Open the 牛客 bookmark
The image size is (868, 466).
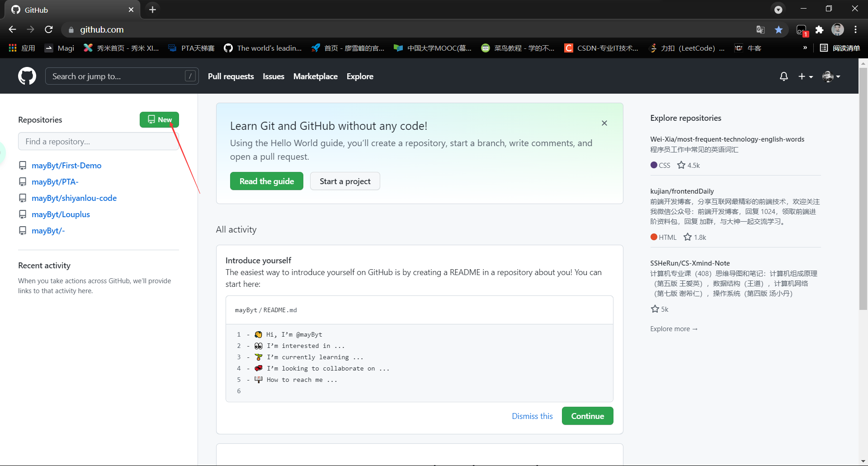[x=748, y=48]
